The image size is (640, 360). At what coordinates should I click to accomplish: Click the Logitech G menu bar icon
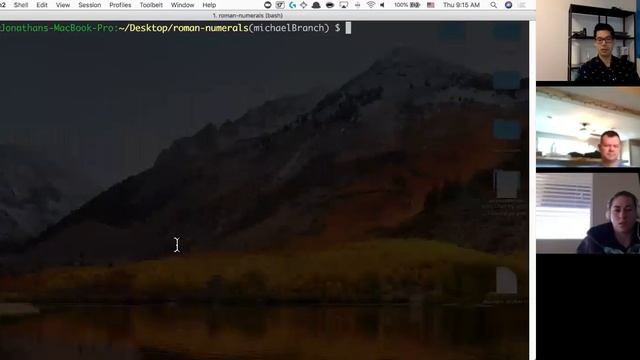coord(292,5)
